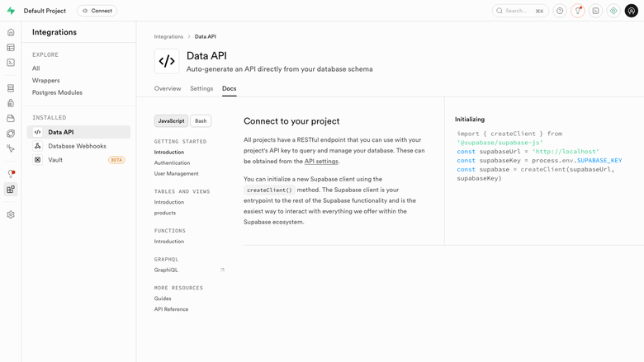Open the Advisors lightbulb sidebar icon
The width and height of the screenshot is (644, 362).
pos(11,174)
